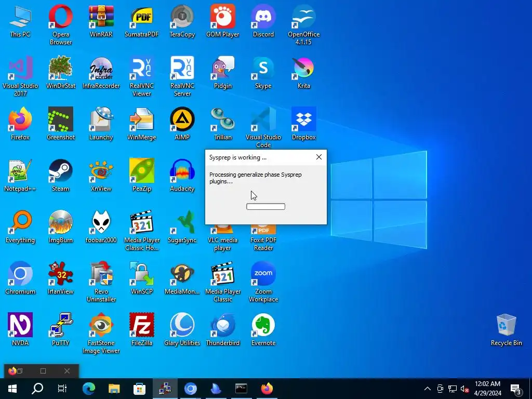Select the Recycle Bin icon
This screenshot has width=532, height=399.
click(506, 330)
